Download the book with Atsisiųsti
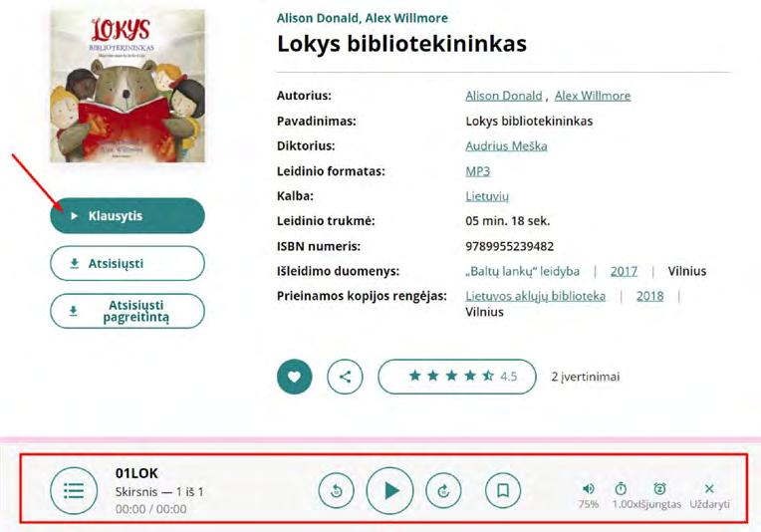Image resolution: width=761 pixels, height=532 pixels. [127, 264]
